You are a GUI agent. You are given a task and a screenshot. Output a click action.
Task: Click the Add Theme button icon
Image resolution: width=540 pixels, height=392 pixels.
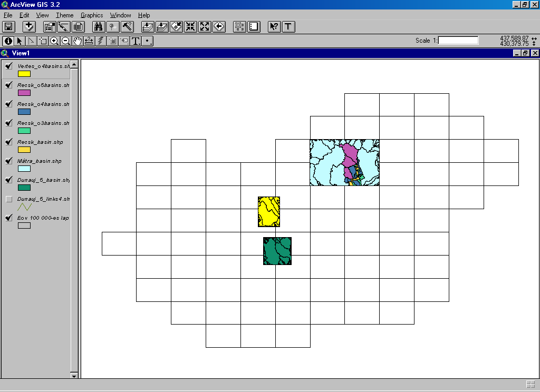pos(29,27)
